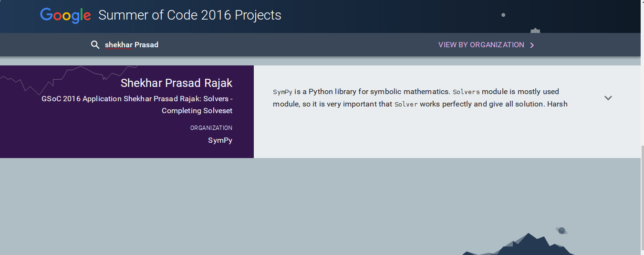Image resolution: width=644 pixels, height=255 pixels.
Task: Click the Google logo in the header
Action: click(65, 15)
